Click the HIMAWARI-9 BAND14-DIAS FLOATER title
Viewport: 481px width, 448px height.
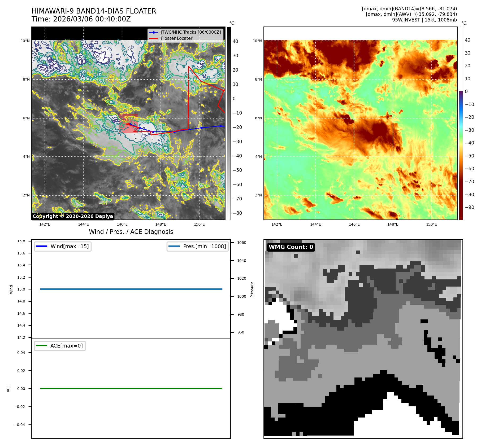tap(94, 11)
